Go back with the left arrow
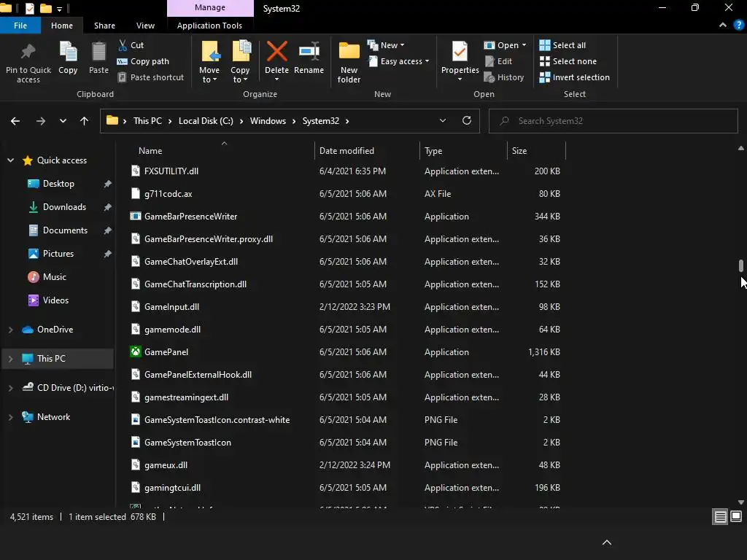Screen dimensions: 747x560 point(15,121)
